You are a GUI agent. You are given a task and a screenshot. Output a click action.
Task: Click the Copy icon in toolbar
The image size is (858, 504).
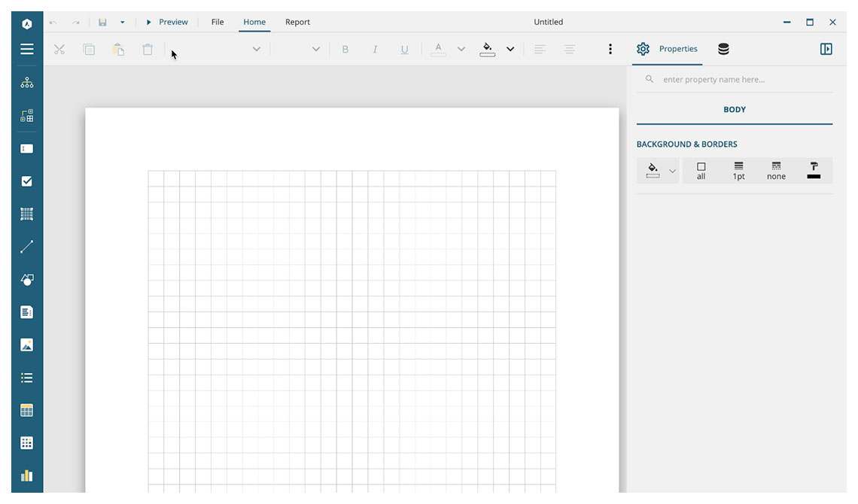coord(89,49)
